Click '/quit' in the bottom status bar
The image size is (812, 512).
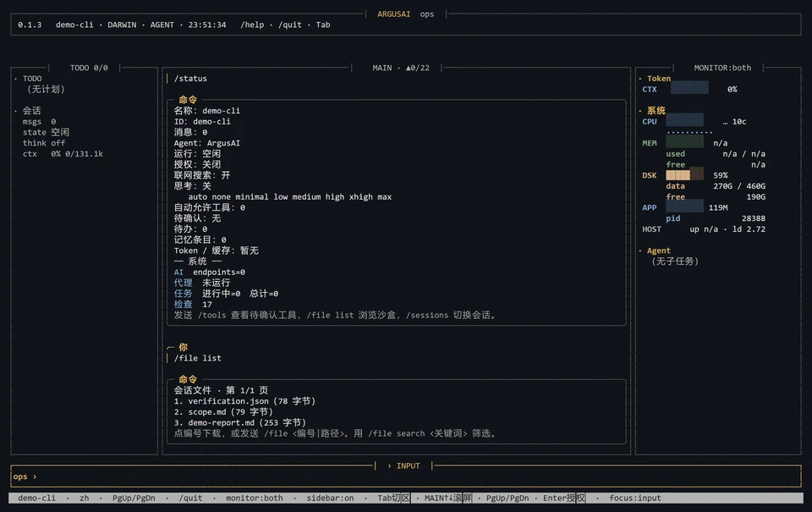[190, 498]
